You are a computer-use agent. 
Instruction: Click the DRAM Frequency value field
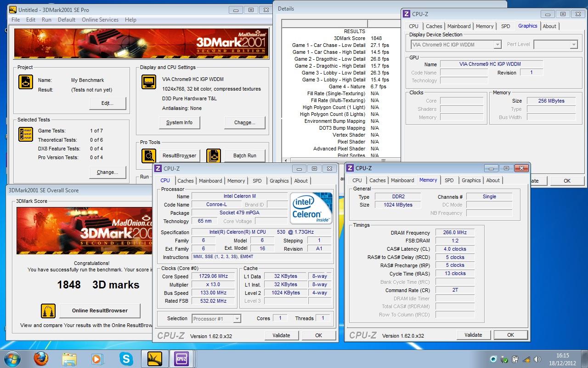point(455,233)
